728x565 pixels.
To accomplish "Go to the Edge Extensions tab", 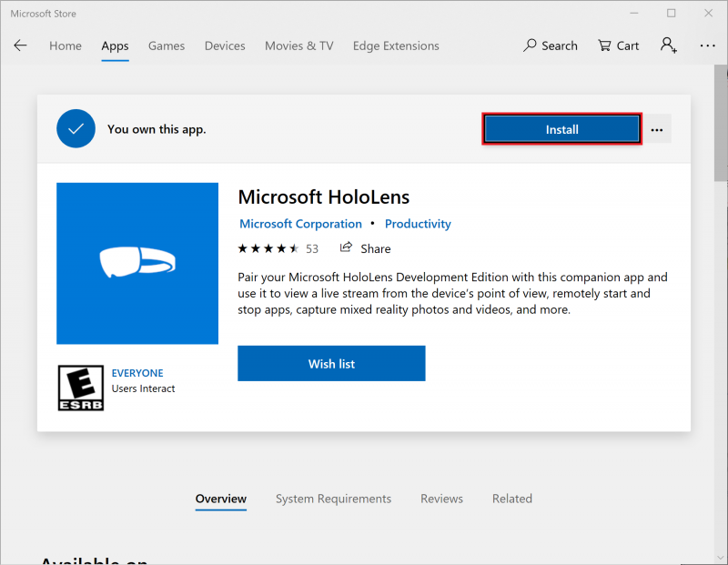I will tap(396, 45).
